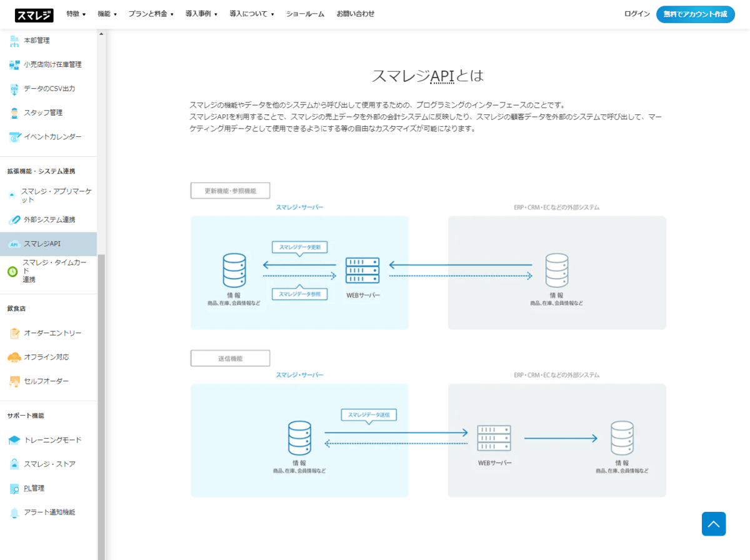Click the サポート機能 section header

26,416
